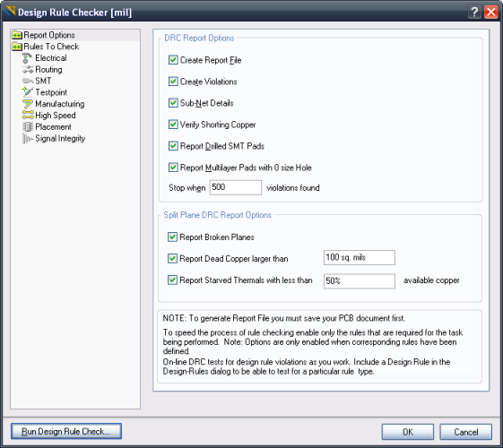
Task: Click the help question mark button
Action: pyautogui.click(x=474, y=13)
